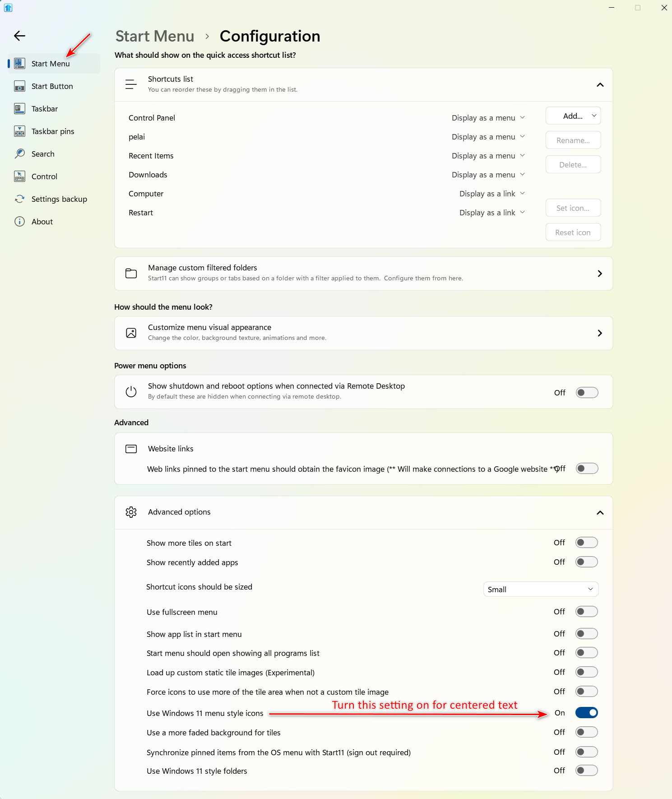Screen dimensions: 672x799
Task: Click the Settings backup sync icon
Action: [19, 199]
